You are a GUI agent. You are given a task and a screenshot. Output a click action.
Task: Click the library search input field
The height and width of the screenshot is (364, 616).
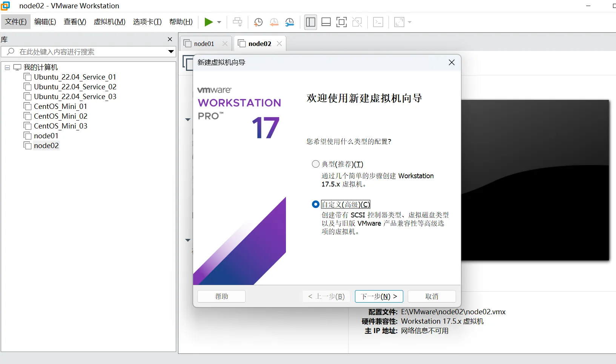tap(87, 52)
